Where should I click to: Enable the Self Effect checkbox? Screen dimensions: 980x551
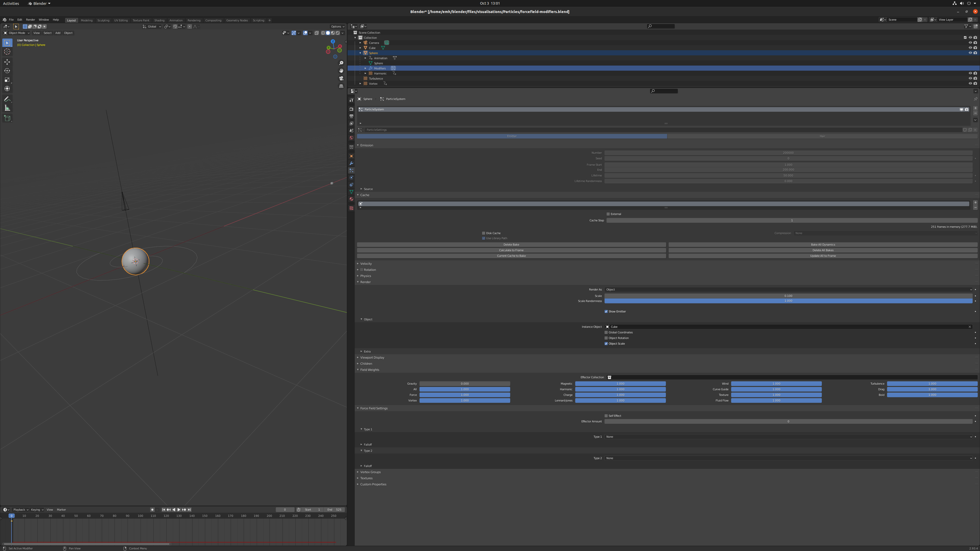point(606,416)
